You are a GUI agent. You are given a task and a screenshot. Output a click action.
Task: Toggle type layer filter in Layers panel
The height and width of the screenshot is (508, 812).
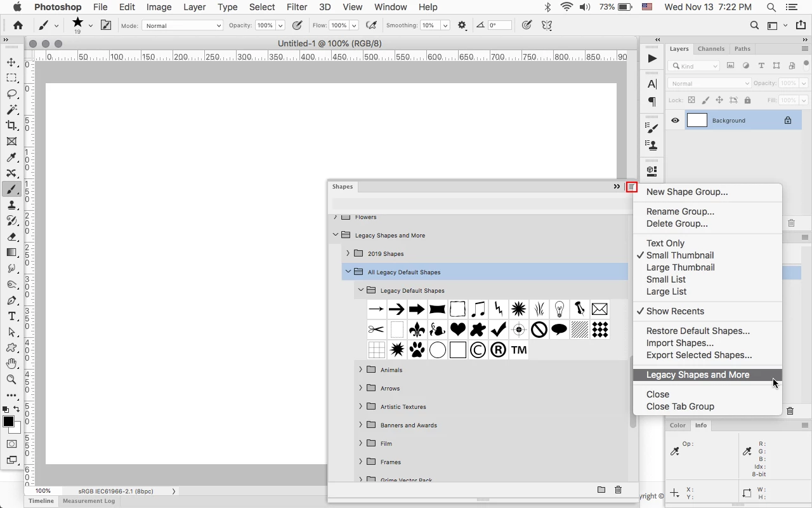tap(761, 65)
